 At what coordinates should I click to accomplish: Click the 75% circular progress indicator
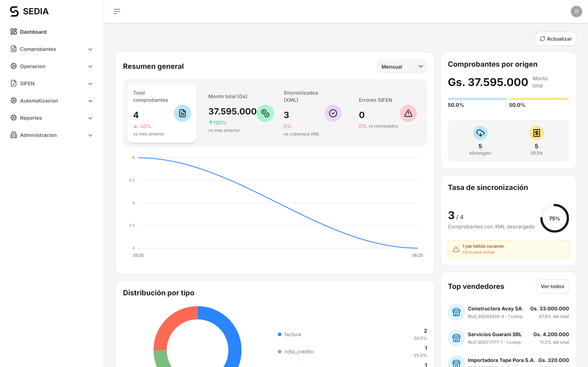555,218
